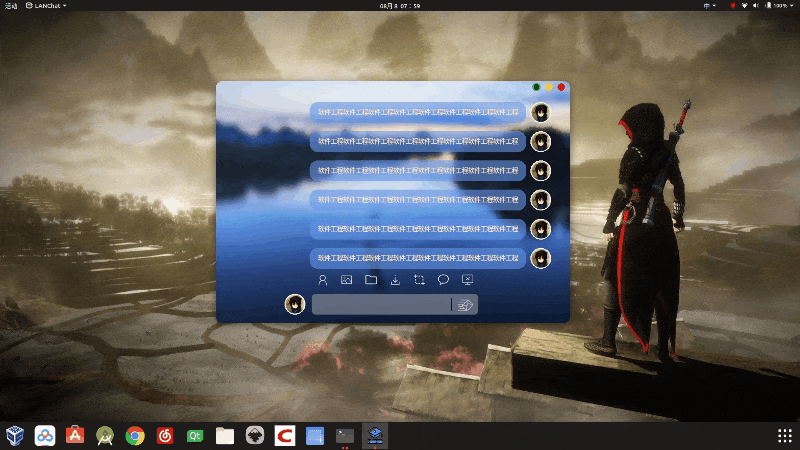The width and height of the screenshot is (800, 450).
Task: Launch Android Studio from the dock
Action: 105,436
